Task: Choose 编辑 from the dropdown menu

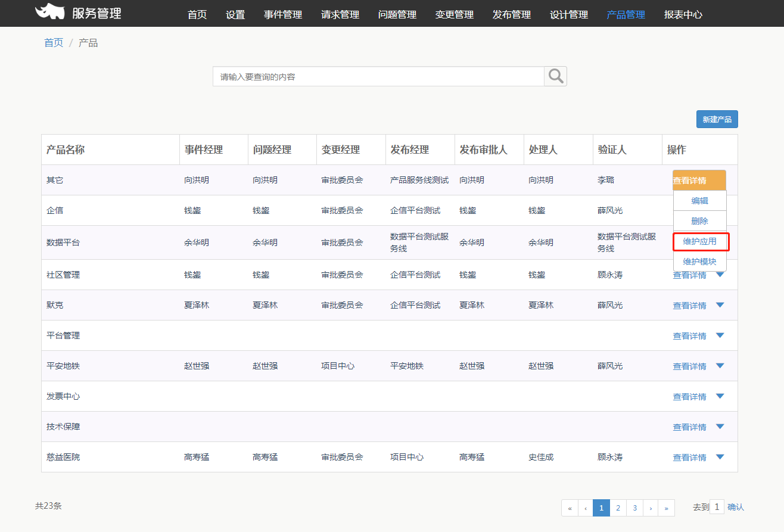Action: pos(700,201)
